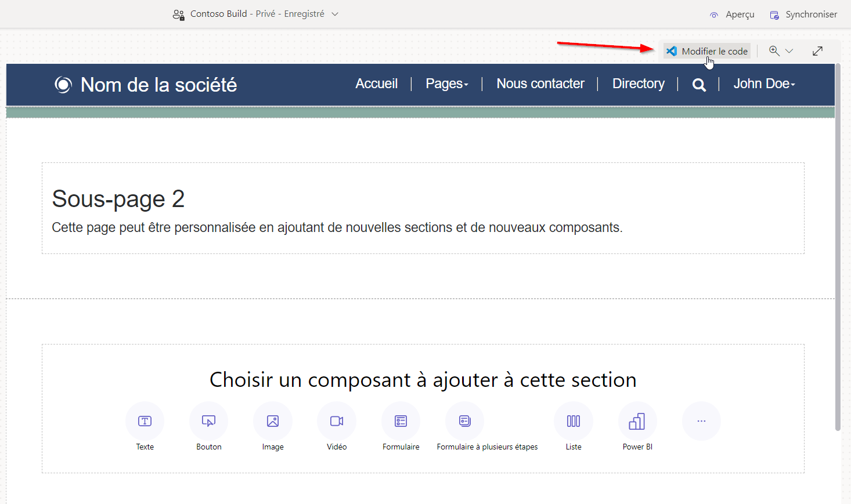Add a Formulaire à plusieurs étapes component

tap(465, 421)
